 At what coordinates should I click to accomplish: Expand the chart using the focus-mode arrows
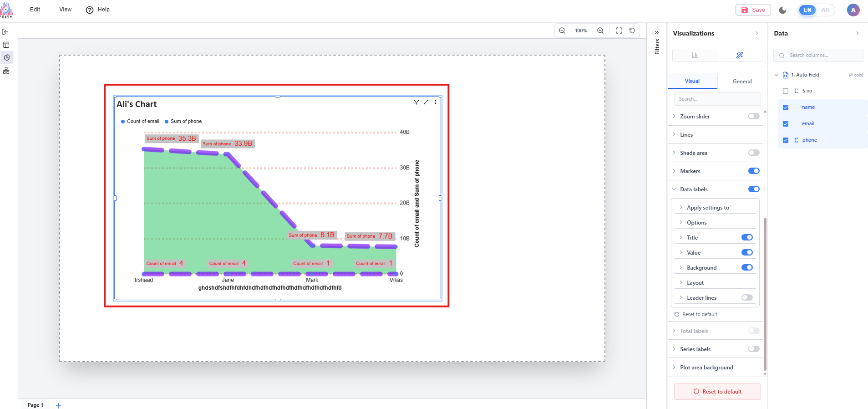426,102
